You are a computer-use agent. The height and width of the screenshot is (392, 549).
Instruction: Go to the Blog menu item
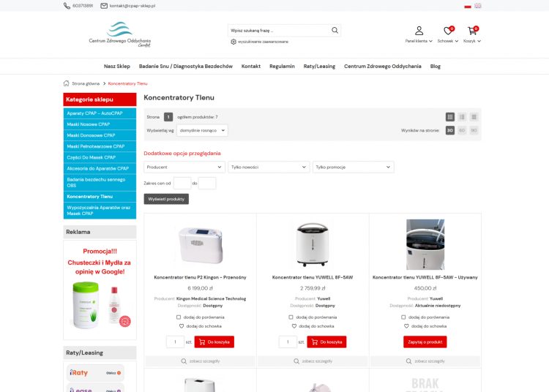coord(435,66)
